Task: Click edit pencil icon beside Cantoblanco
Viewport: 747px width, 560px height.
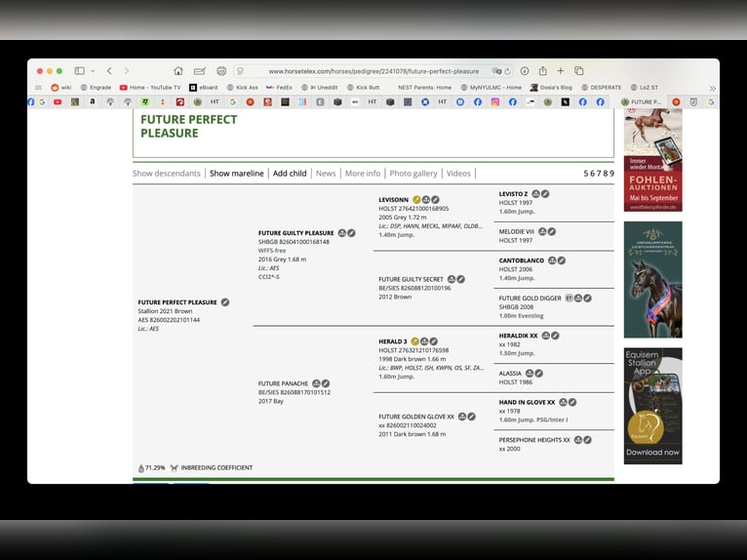Action: click(x=561, y=260)
